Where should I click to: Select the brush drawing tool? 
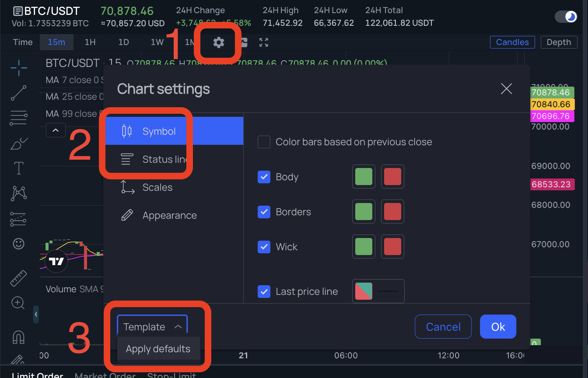click(18, 143)
